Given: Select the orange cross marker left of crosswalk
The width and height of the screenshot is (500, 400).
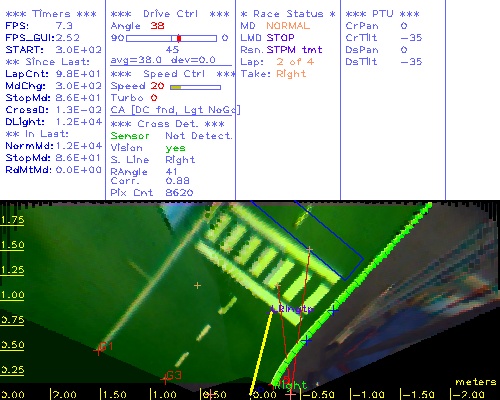Looking at the screenshot, I should coord(197,286).
